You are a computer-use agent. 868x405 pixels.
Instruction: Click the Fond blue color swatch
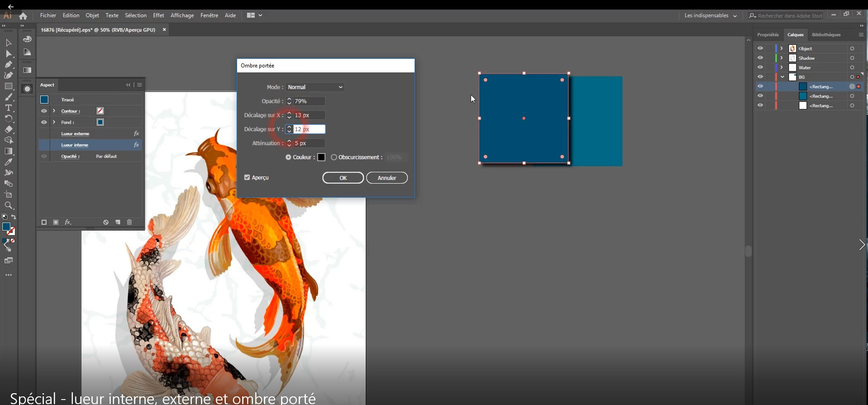coord(100,122)
